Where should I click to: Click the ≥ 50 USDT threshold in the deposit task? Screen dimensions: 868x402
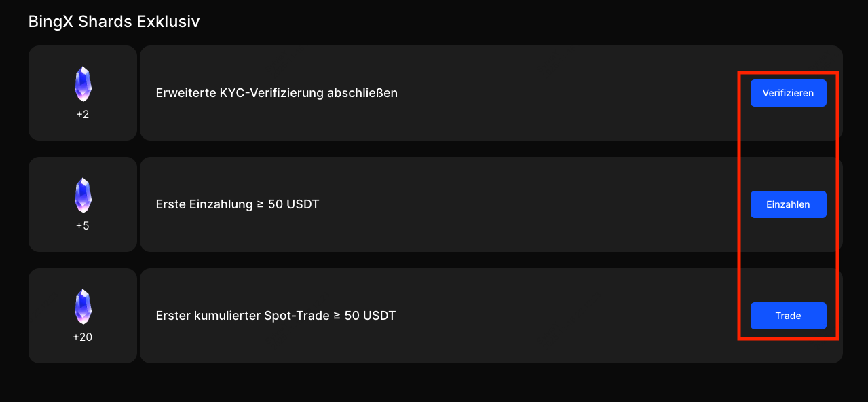(288, 204)
